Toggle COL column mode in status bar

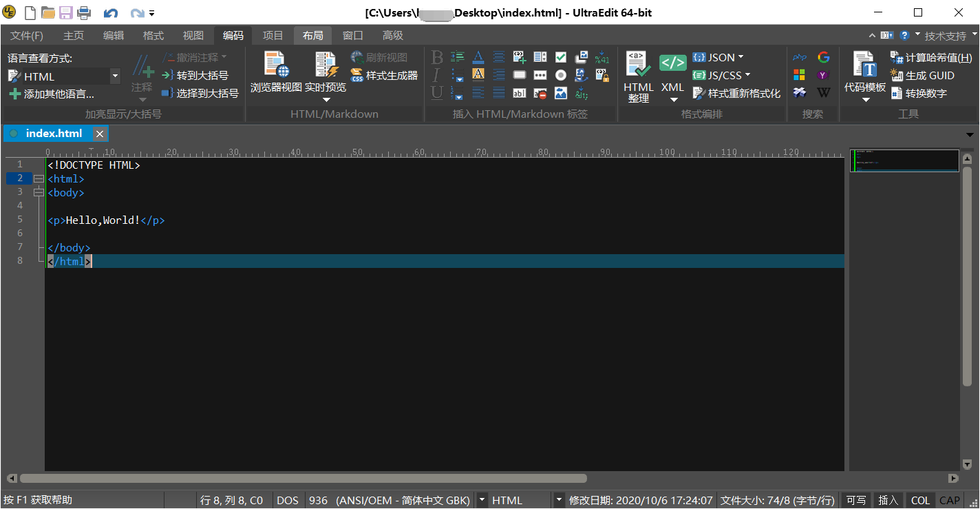point(920,501)
